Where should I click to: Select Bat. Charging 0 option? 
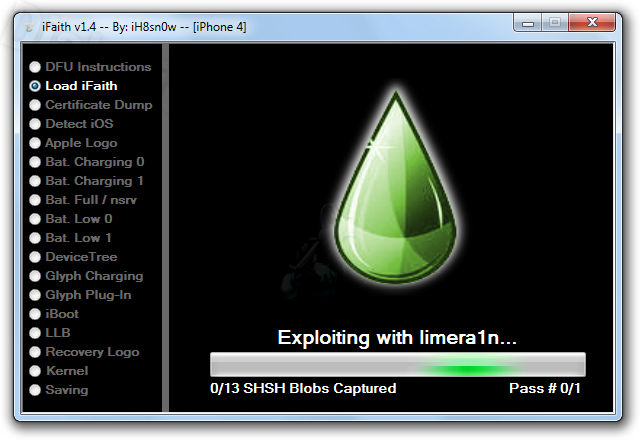[35, 162]
